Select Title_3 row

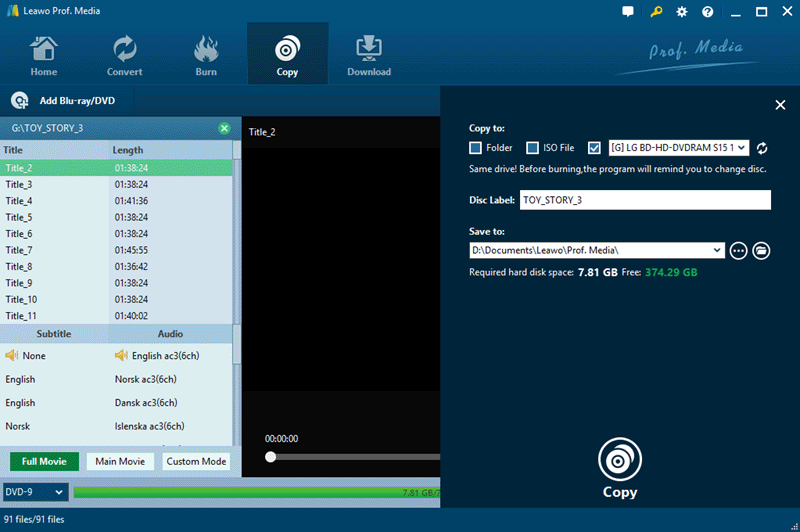(x=116, y=184)
